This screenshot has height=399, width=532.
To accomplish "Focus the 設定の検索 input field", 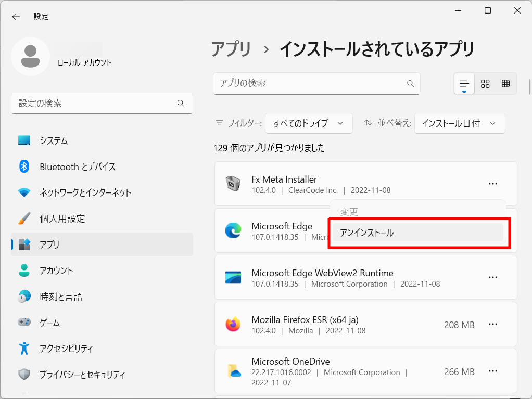I will 102,103.
